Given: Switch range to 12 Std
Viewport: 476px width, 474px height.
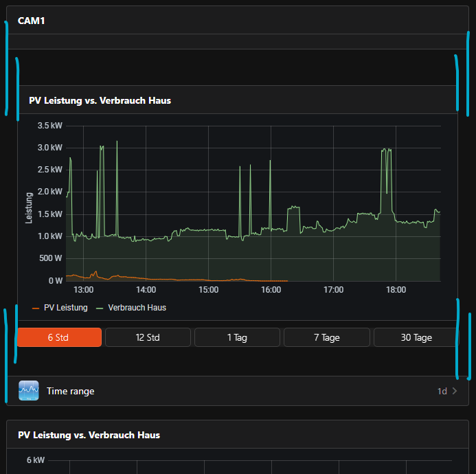Looking at the screenshot, I should click(x=148, y=337).
